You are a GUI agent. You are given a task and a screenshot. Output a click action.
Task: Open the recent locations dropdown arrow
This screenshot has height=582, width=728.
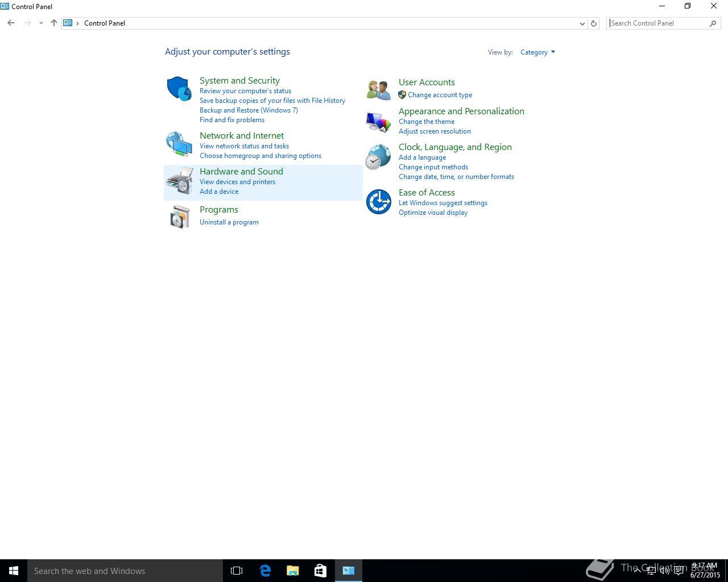(41, 23)
